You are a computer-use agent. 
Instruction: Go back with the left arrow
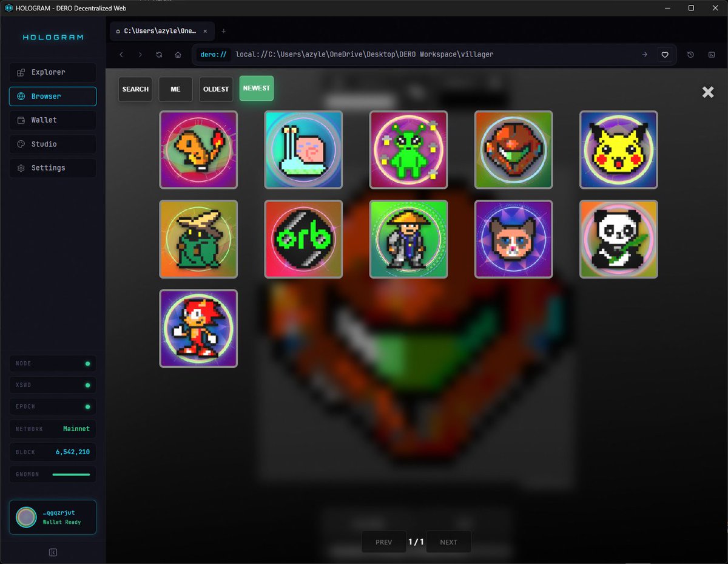pyautogui.click(x=121, y=55)
